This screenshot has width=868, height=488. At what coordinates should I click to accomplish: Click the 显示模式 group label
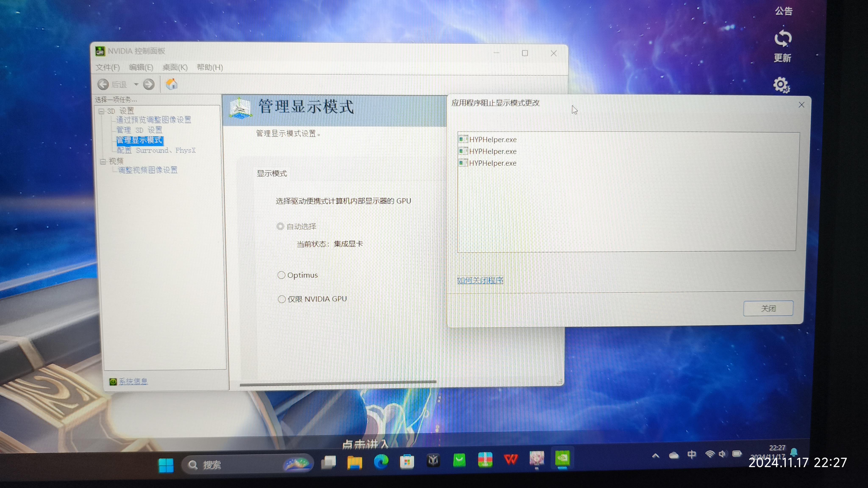click(x=272, y=173)
